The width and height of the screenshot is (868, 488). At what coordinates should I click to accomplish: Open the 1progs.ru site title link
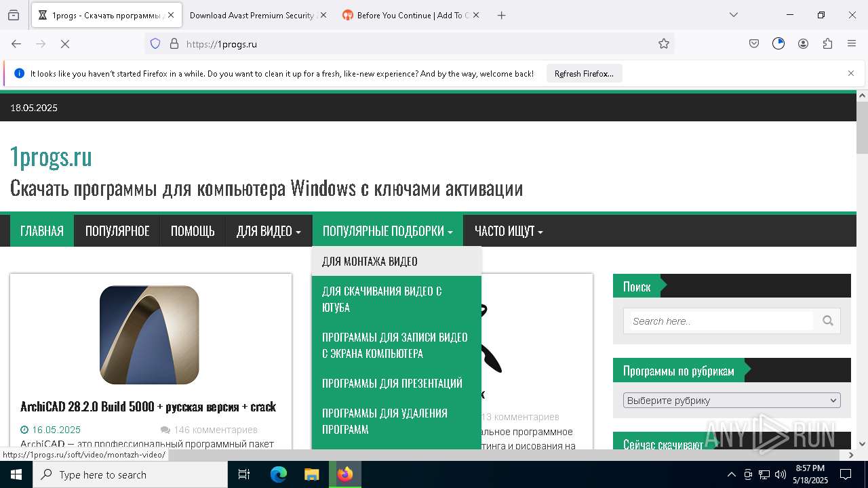tap(51, 157)
